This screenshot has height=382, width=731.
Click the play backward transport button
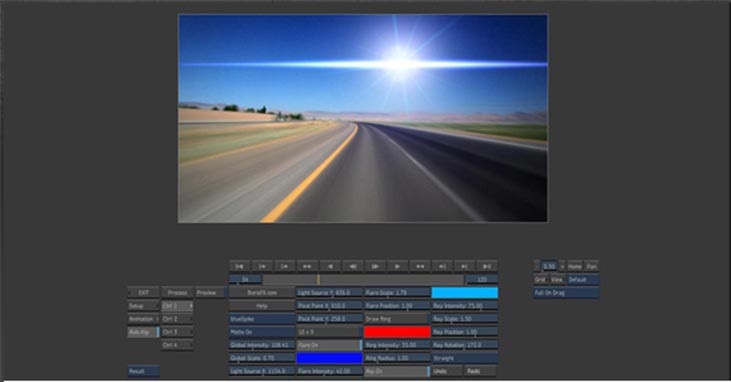330,266
